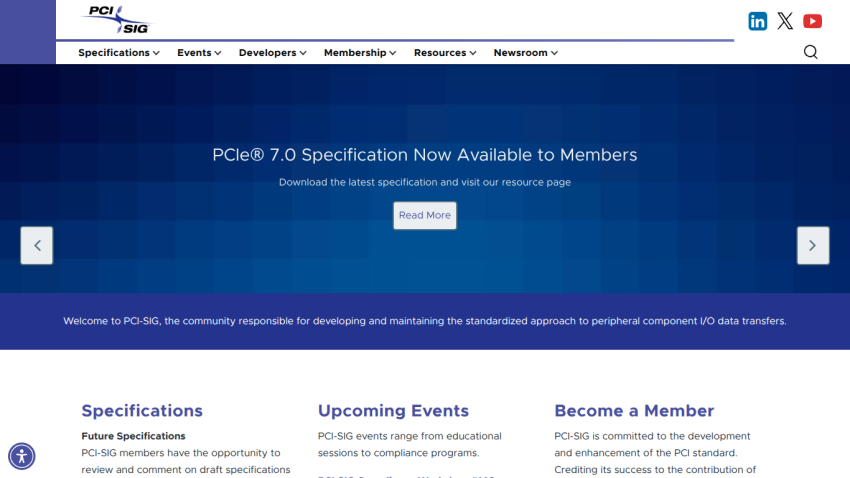Go to the previous carousel slide
Image resolution: width=850 pixels, height=478 pixels.
(x=37, y=246)
